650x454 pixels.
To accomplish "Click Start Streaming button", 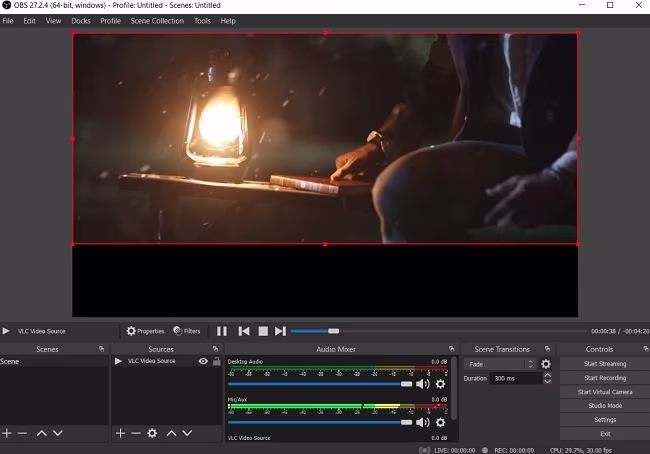I will pos(604,364).
